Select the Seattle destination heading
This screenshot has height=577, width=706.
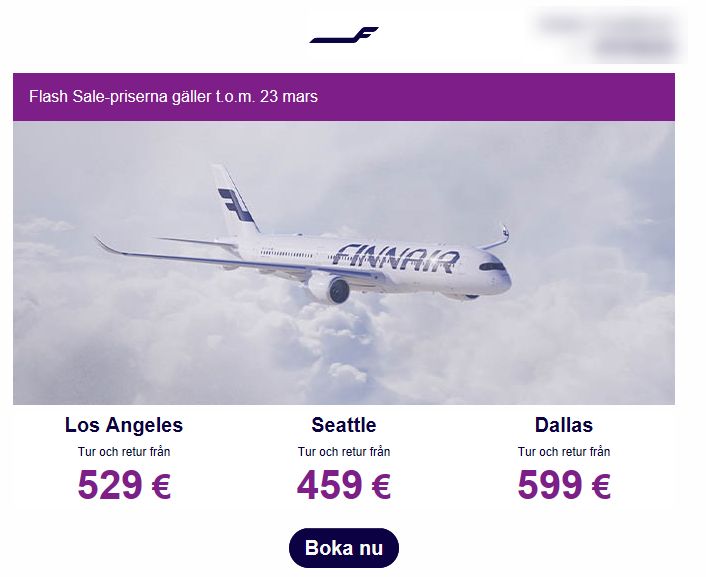tap(344, 425)
